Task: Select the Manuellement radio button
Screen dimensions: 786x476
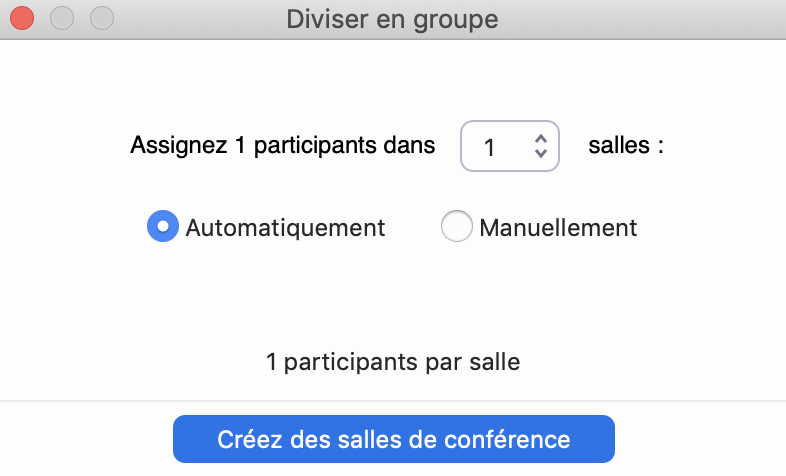Action: pos(456,227)
